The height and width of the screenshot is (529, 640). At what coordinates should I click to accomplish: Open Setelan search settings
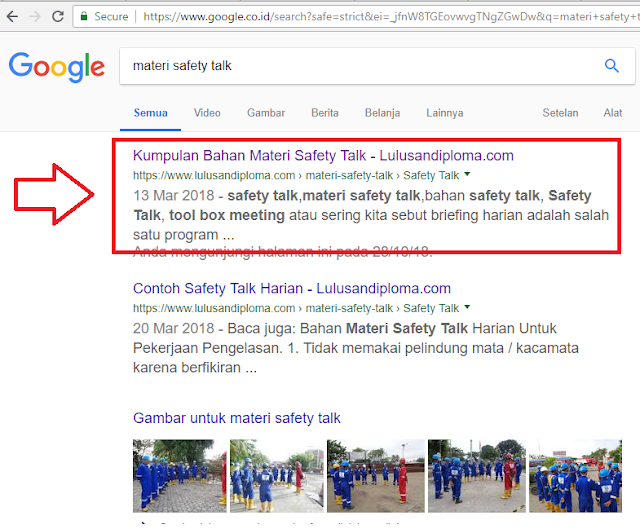(560, 113)
